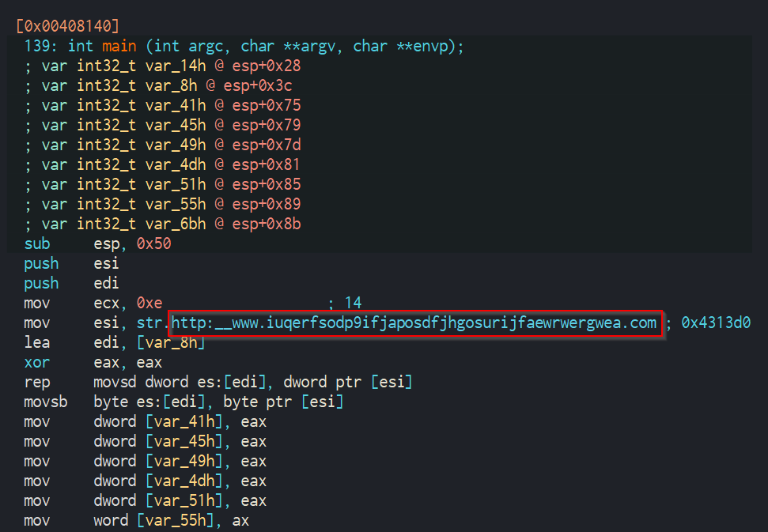Click the var_14h @ esp+0x28 declaration

[163, 66]
